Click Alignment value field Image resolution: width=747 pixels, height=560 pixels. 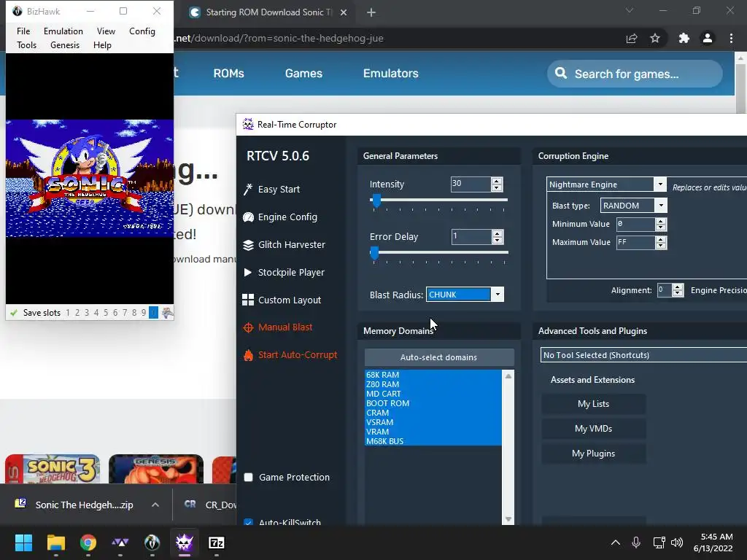[x=665, y=290]
